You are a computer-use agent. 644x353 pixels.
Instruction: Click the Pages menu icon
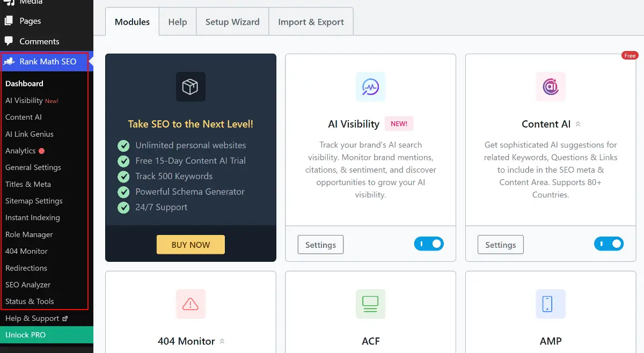pos(9,21)
